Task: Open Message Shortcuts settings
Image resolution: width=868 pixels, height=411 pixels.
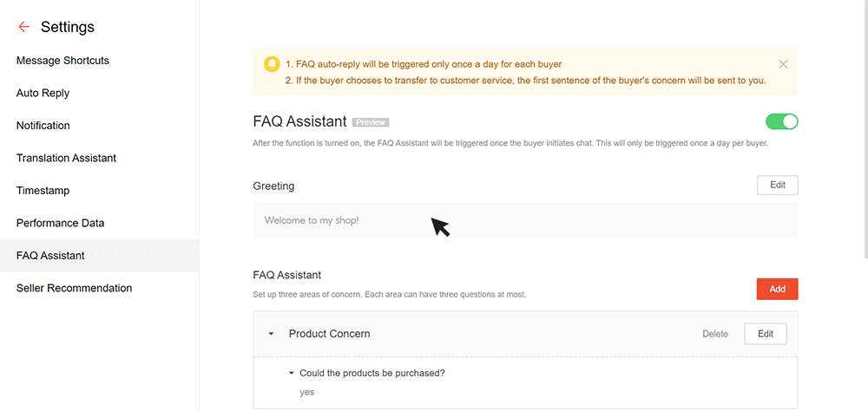Action: [62, 61]
